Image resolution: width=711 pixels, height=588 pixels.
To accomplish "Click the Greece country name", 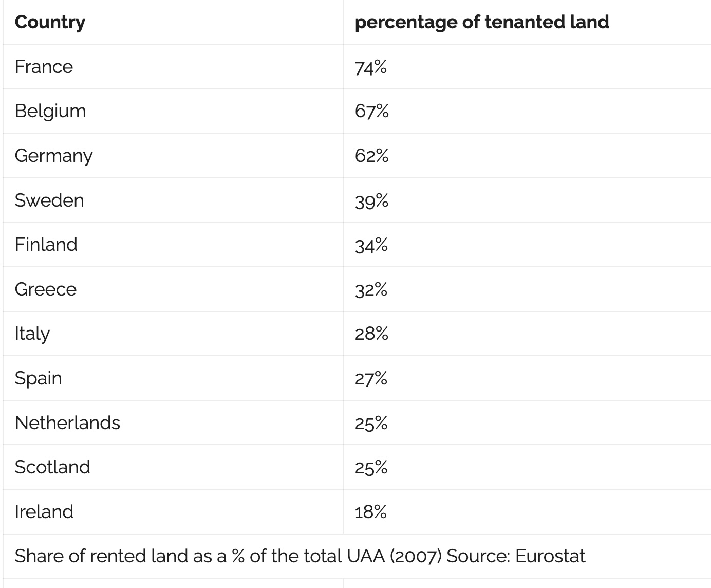I will pos(46,289).
